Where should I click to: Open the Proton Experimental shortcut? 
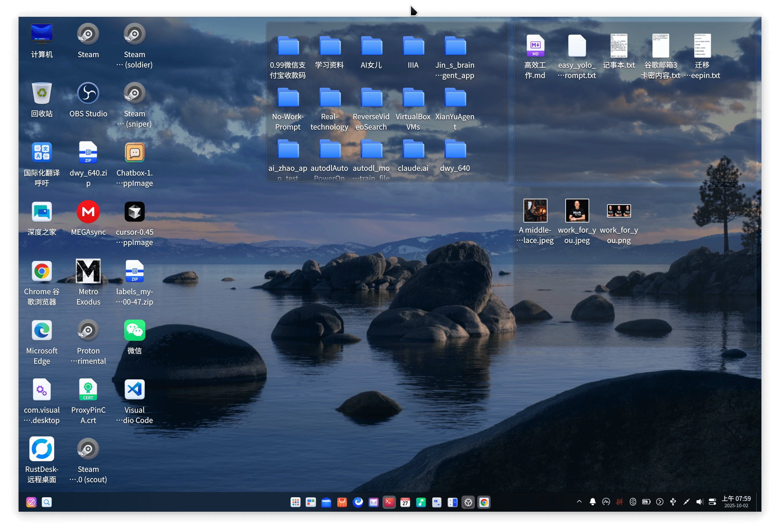(88, 331)
